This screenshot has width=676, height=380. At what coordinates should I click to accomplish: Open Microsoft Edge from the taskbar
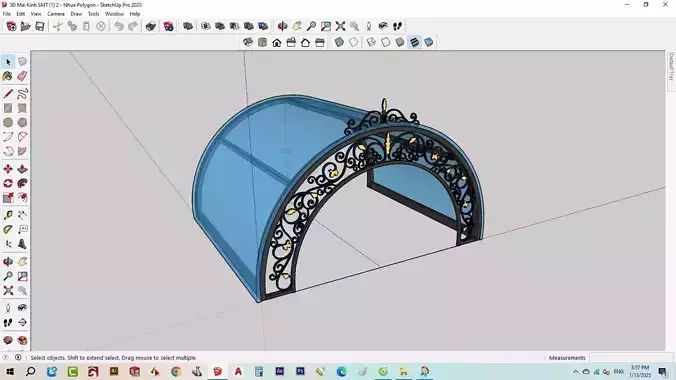coord(341,371)
